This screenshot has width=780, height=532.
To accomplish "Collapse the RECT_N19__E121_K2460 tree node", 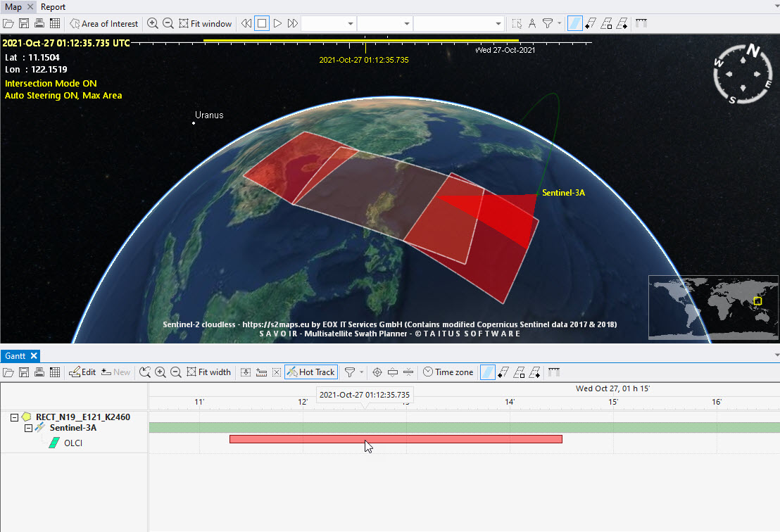I will point(15,417).
